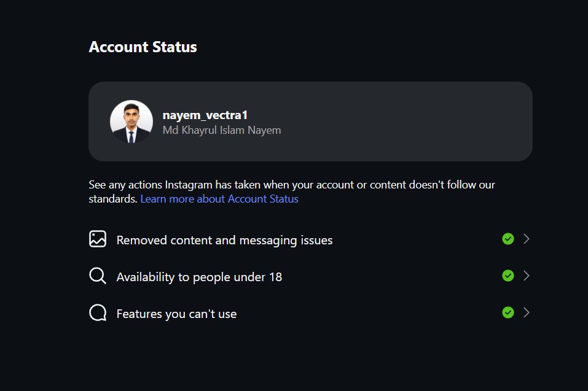Click the image icon beside Removed content
588x391 pixels.
point(98,239)
